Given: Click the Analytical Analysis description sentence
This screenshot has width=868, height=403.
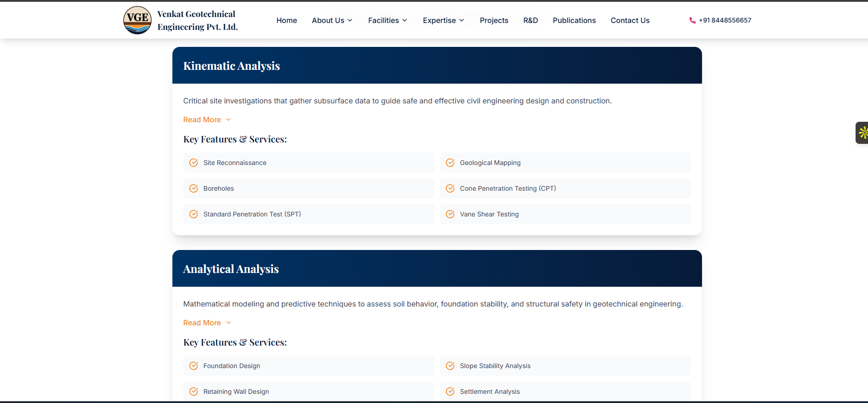Looking at the screenshot, I should 433,304.
